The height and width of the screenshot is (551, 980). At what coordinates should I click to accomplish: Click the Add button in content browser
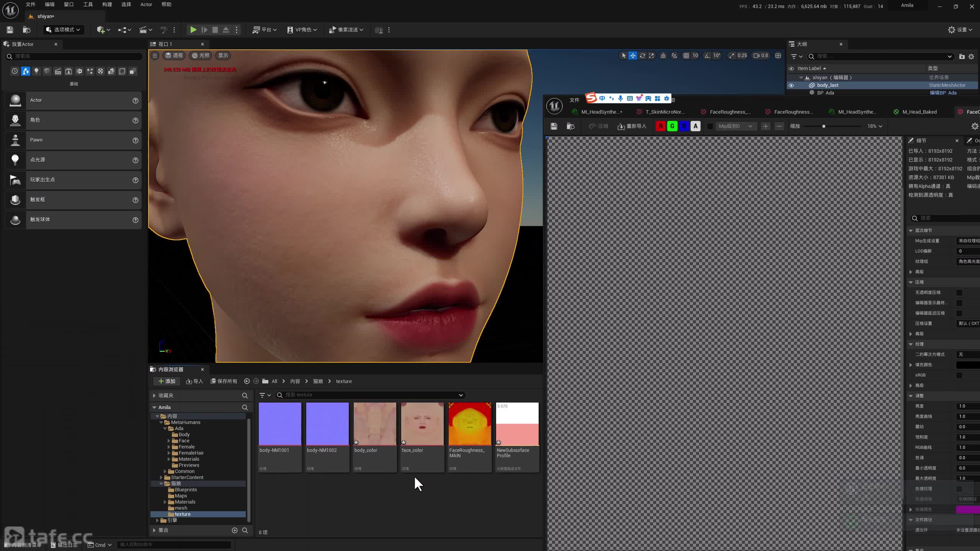[167, 381]
